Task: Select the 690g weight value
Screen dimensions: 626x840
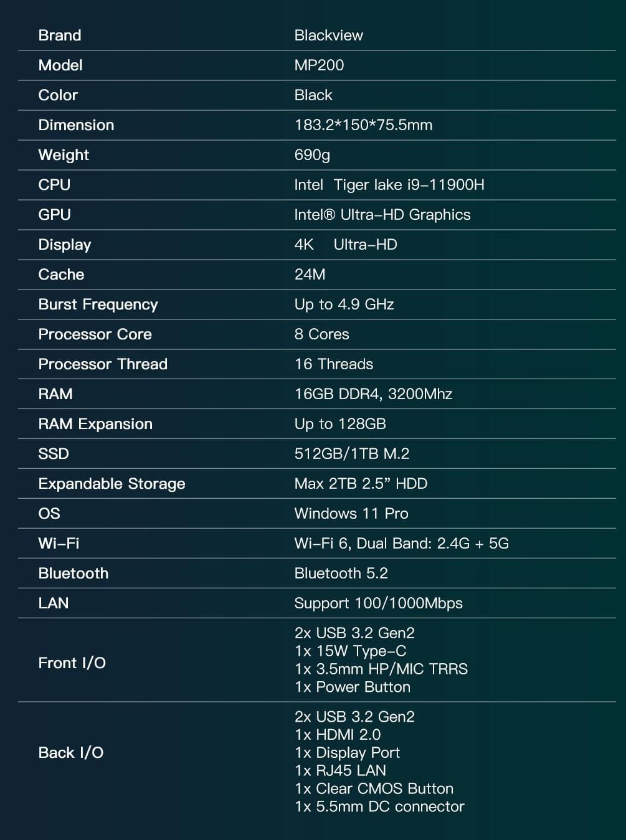Action: click(312, 155)
